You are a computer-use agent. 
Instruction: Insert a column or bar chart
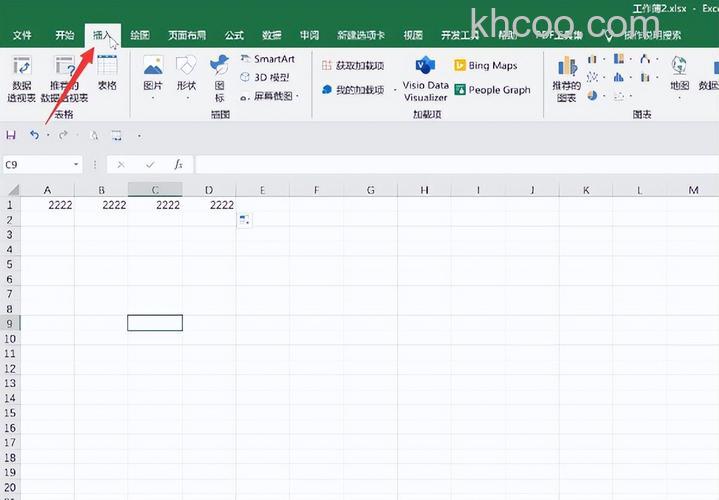point(595,59)
